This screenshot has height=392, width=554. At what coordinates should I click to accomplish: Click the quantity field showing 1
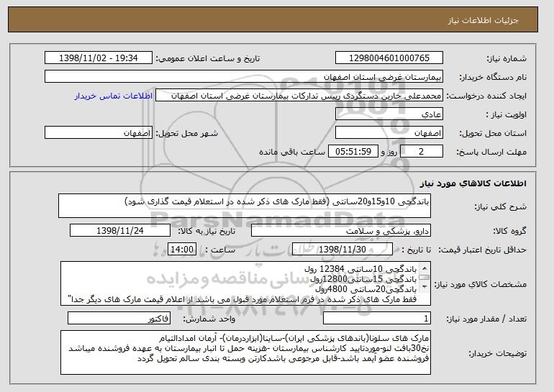click(x=377, y=319)
